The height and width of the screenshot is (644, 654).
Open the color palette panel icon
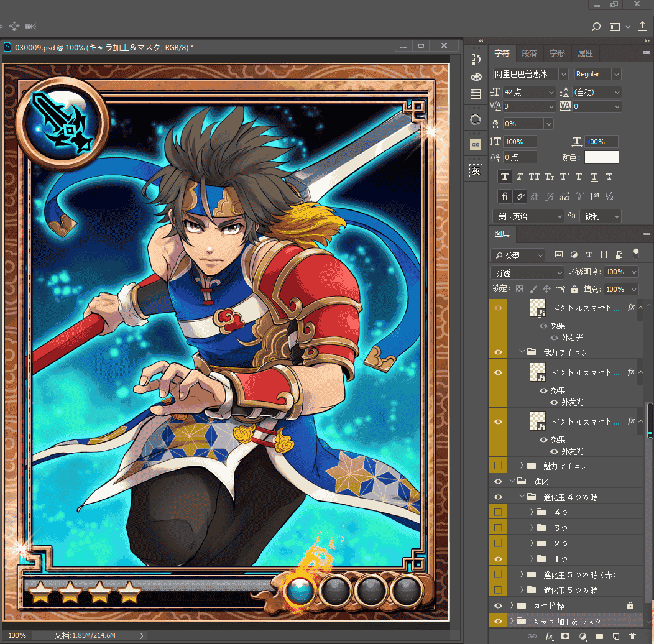point(476,77)
